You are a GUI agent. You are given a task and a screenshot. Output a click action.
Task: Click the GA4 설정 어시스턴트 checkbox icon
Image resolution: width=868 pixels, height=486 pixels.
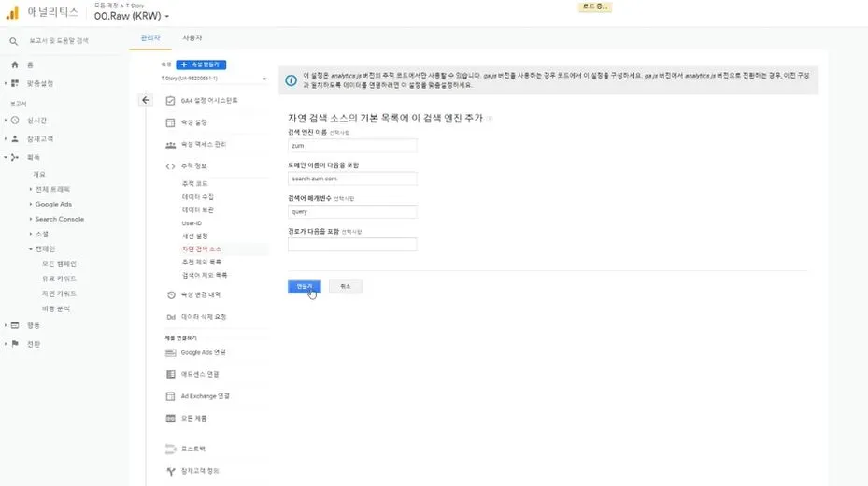pyautogui.click(x=170, y=101)
